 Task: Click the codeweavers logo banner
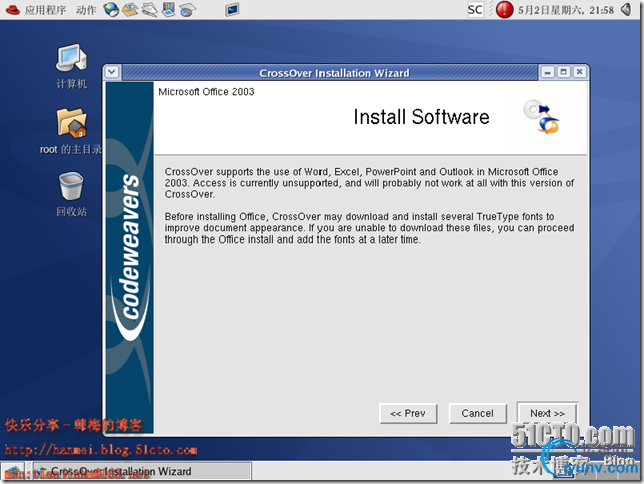[130, 258]
